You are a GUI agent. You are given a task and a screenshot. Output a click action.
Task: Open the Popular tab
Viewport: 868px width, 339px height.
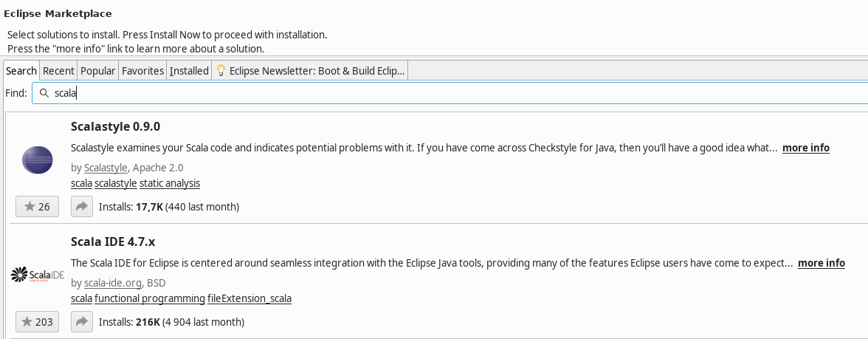click(97, 71)
